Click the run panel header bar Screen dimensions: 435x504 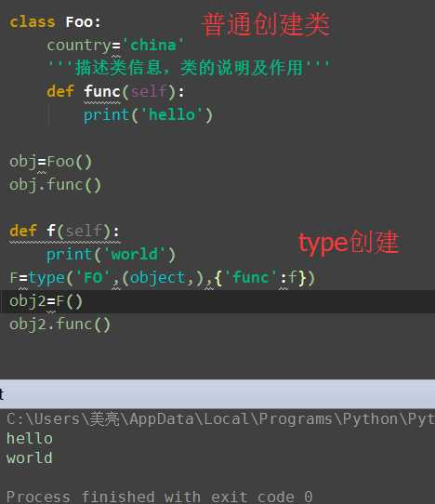(217, 394)
